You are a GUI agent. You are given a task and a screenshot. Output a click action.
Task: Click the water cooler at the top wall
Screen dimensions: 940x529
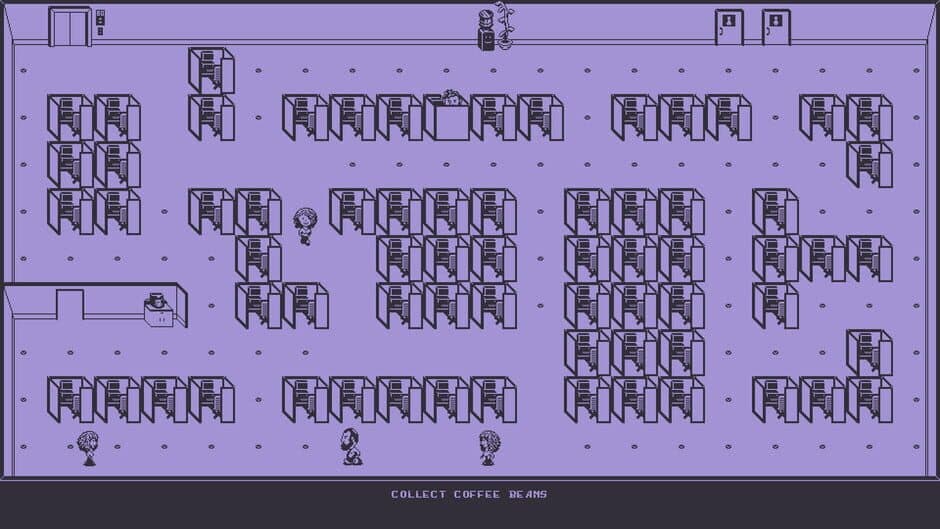click(x=485, y=30)
